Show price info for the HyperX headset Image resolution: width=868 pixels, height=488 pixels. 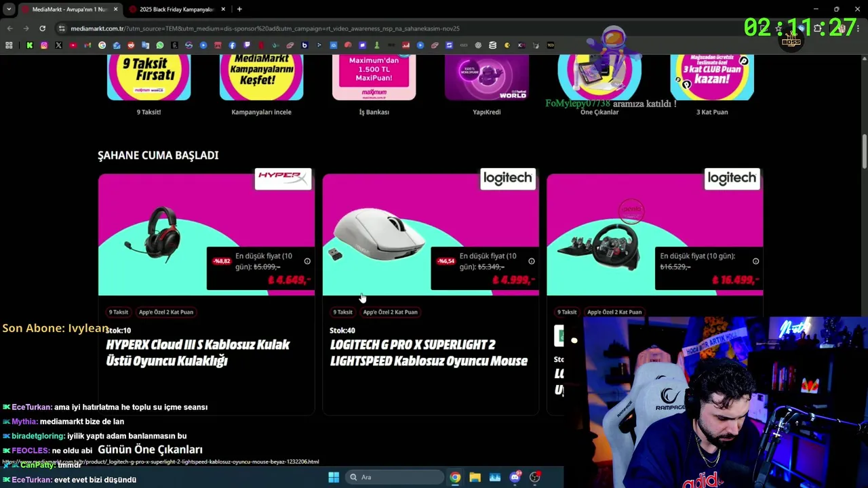tap(307, 262)
